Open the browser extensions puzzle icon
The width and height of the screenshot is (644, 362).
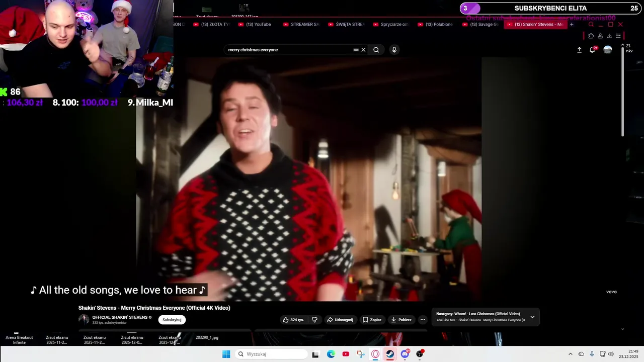coord(591,36)
